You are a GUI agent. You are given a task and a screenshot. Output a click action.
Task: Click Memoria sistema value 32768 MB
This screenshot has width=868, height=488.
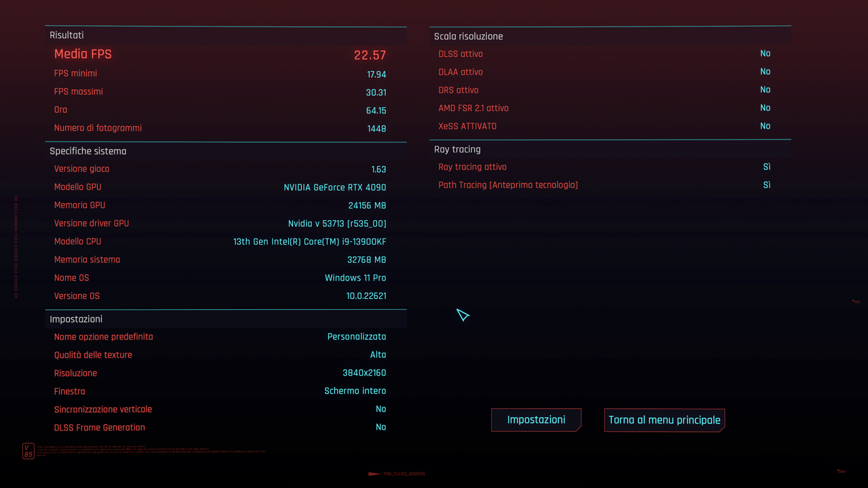click(x=367, y=260)
